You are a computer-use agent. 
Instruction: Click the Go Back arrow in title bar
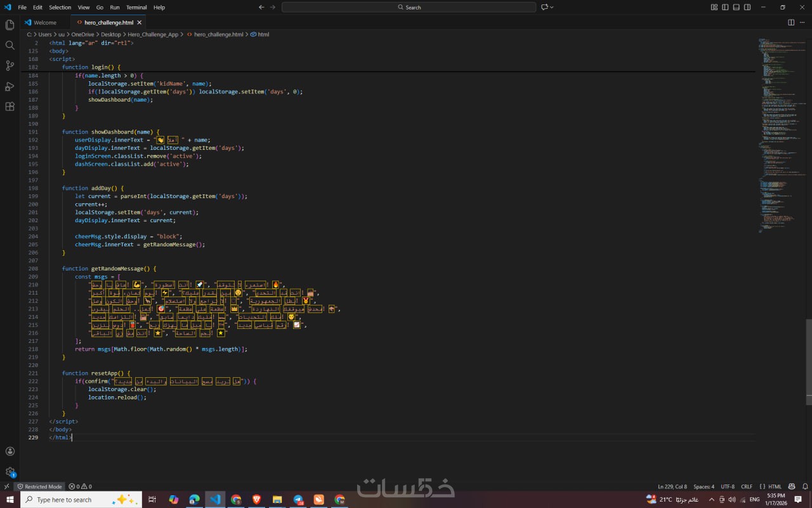click(x=261, y=7)
